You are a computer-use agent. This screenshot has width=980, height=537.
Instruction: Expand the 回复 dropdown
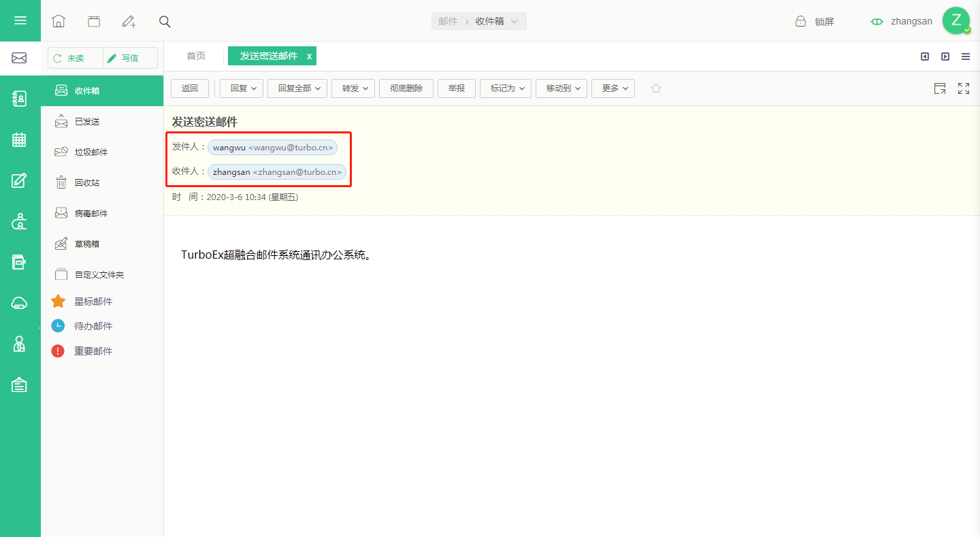pos(242,88)
